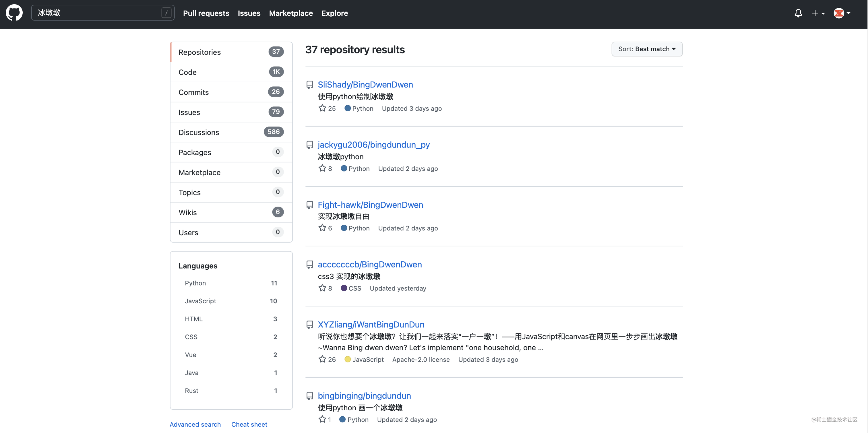
Task: Click the '37 repository results' heading
Action: (355, 50)
